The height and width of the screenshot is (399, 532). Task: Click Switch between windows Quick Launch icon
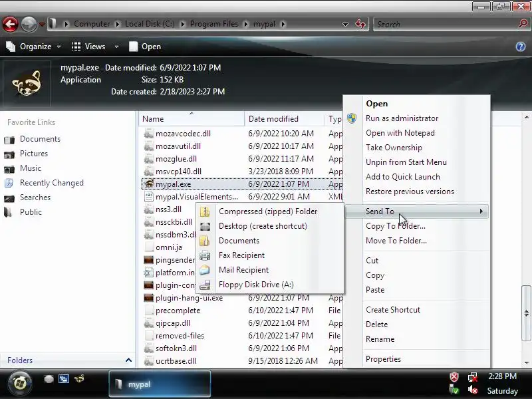pos(63,378)
